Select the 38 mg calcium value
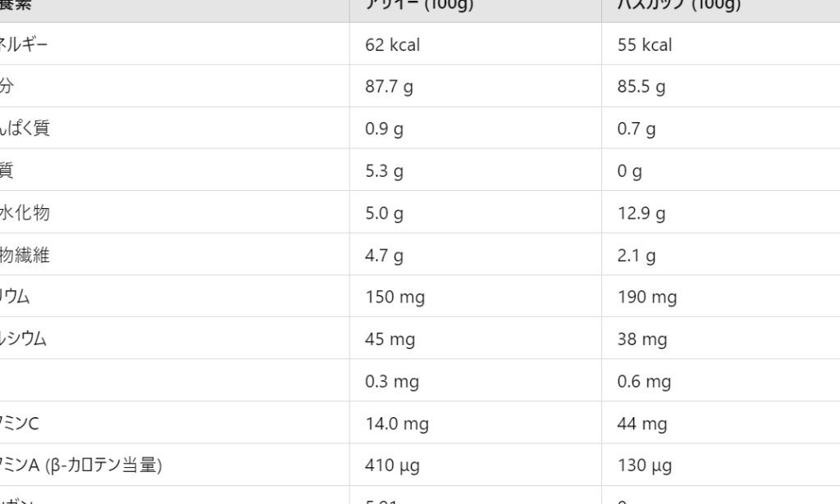Screen dimensions: 840x504 pos(642,339)
